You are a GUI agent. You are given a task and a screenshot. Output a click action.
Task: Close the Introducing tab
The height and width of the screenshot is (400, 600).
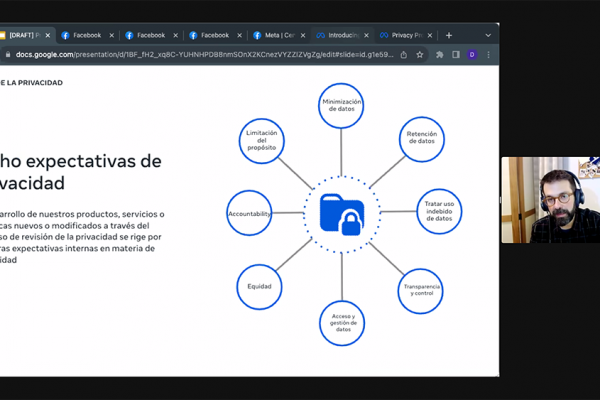pos(367,35)
